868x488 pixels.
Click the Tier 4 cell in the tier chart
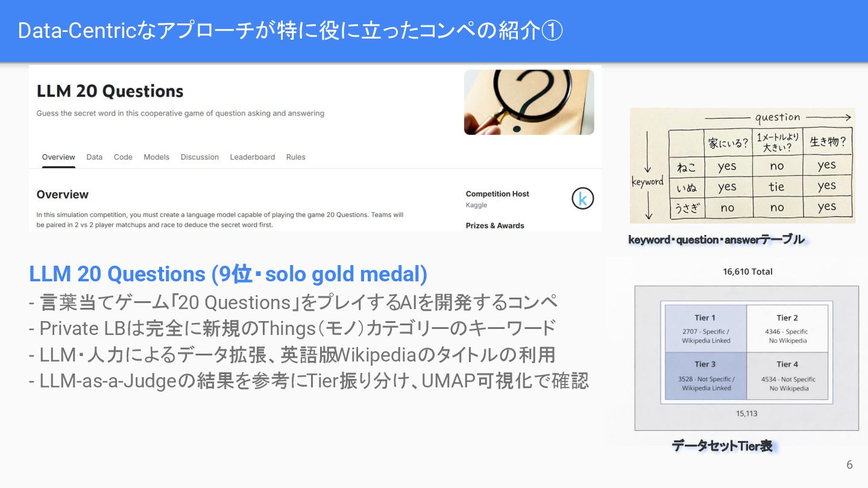pos(787,376)
